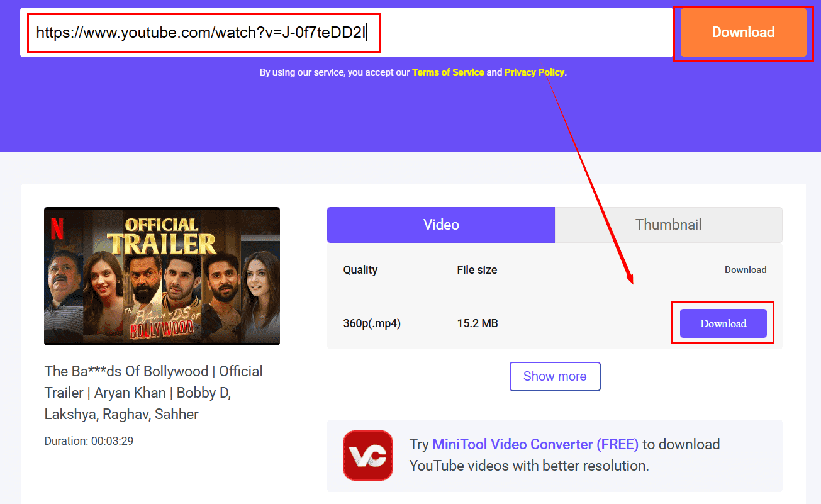
Task: Open the Terms of Service link
Action: [x=448, y=72]
